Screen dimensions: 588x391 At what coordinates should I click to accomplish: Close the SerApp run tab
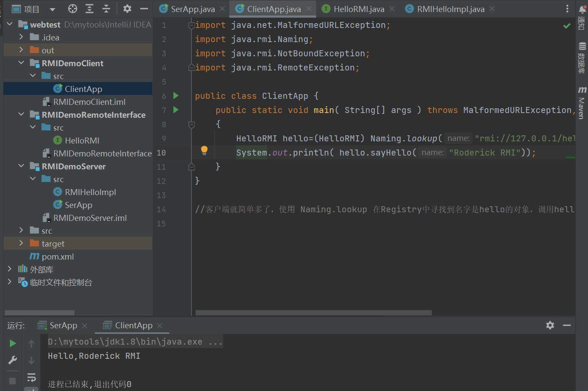[x=85, y=326]
